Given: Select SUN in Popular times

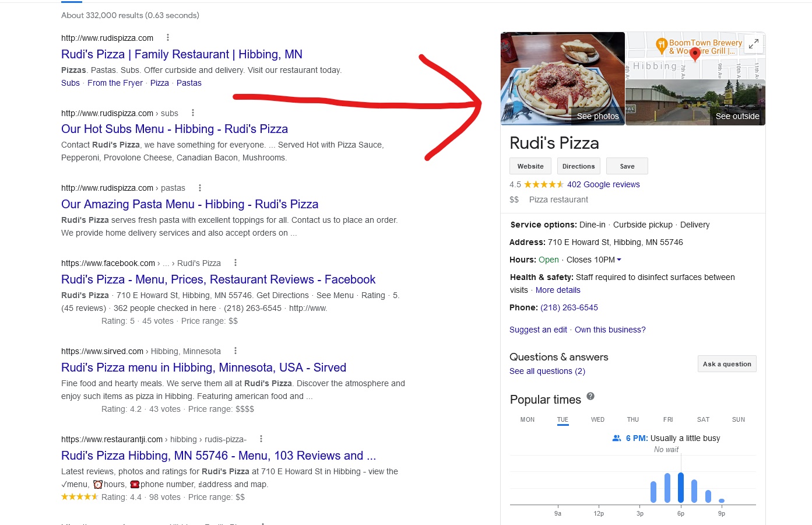Looking at the screenshot, I should (x=739, y=419).
